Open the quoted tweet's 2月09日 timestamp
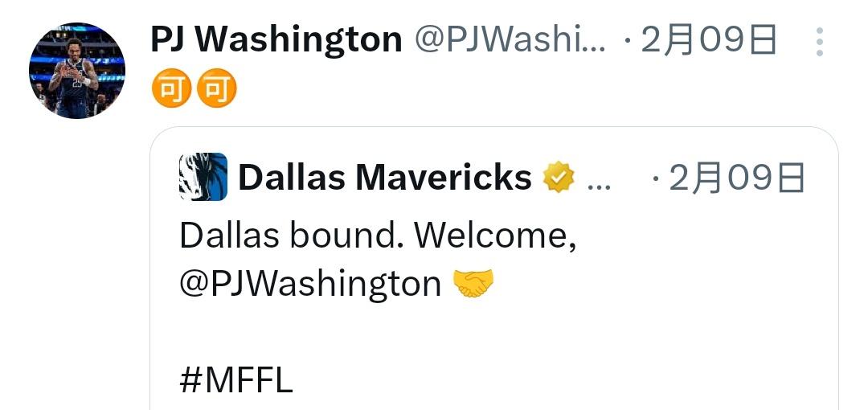The height and width of the screenshot is (410, 868). (x=737, y=178)
